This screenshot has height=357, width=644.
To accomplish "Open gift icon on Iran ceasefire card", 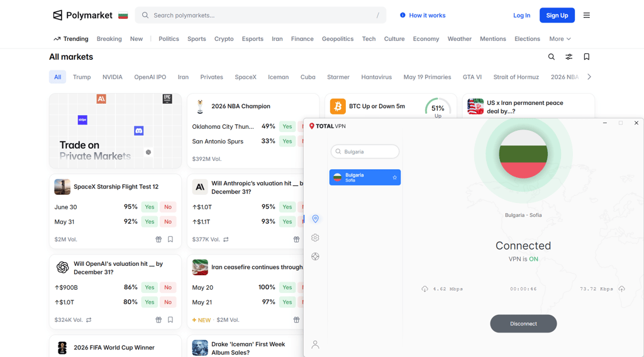I will tap(296, 320).
